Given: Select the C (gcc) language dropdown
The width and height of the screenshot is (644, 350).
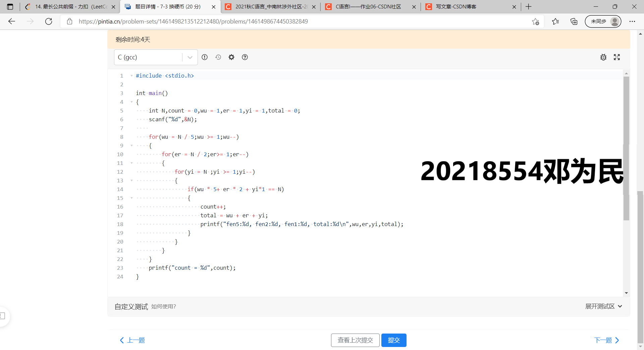Looking at the screenshot, I should click(x=156, y=57).
